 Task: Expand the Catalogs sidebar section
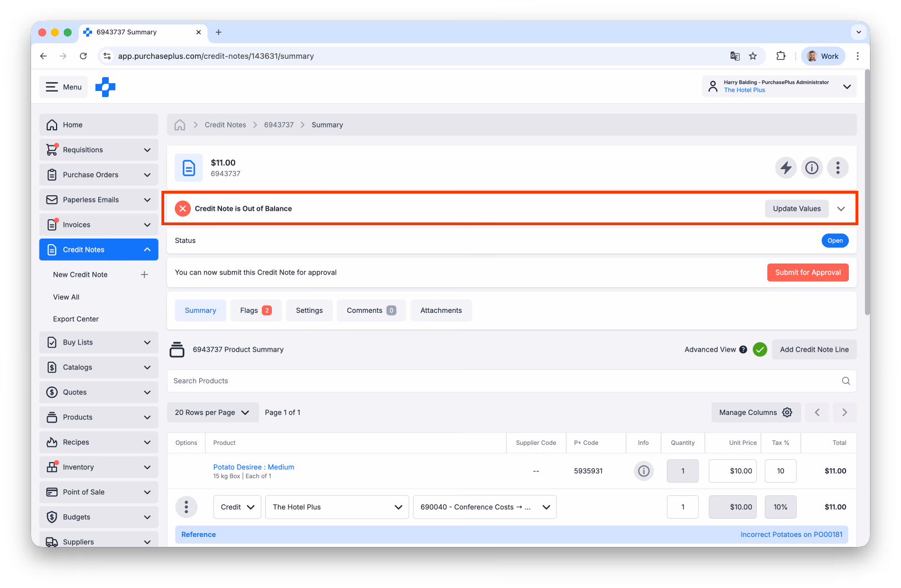click(x=99, y=367)
